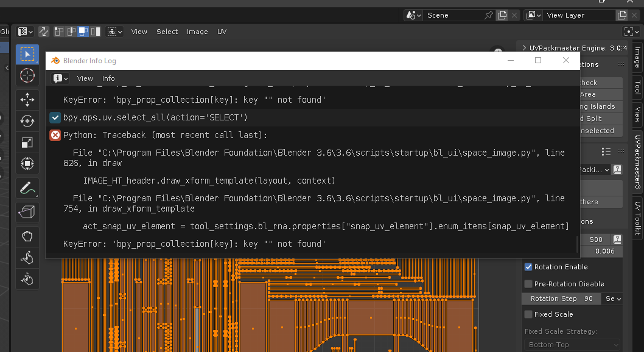Browse view layers icon dropdown
The image size is (644, 352).
pos(533,15)
